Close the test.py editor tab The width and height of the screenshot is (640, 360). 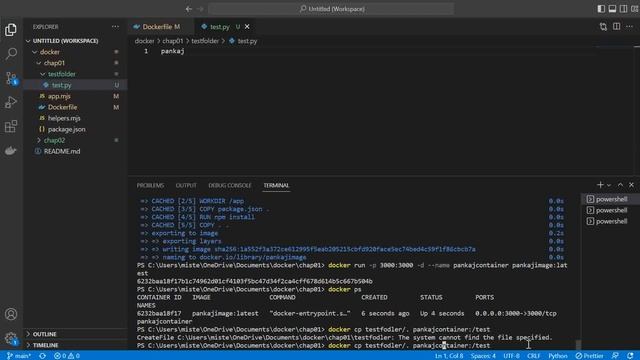click(247, 27)
